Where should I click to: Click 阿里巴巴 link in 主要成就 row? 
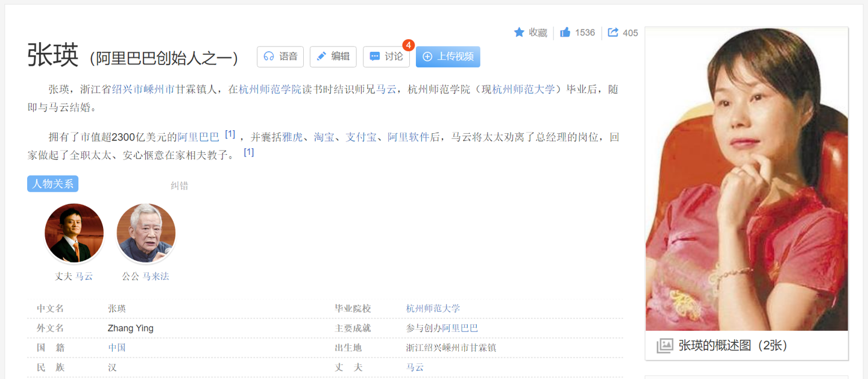tap(460, 328)
